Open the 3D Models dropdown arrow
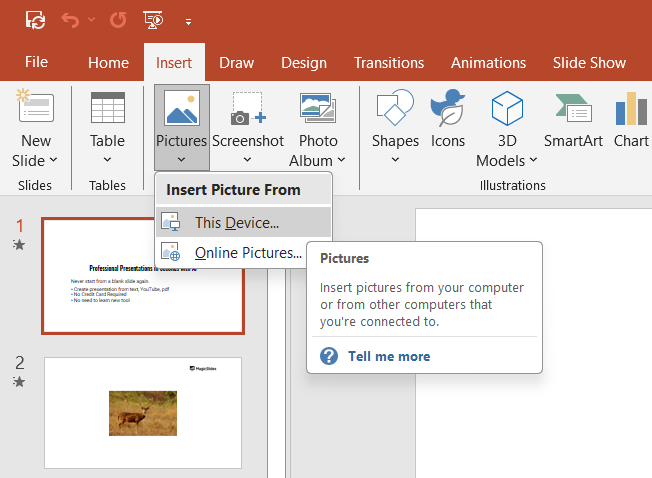 (x=533, y=160)
